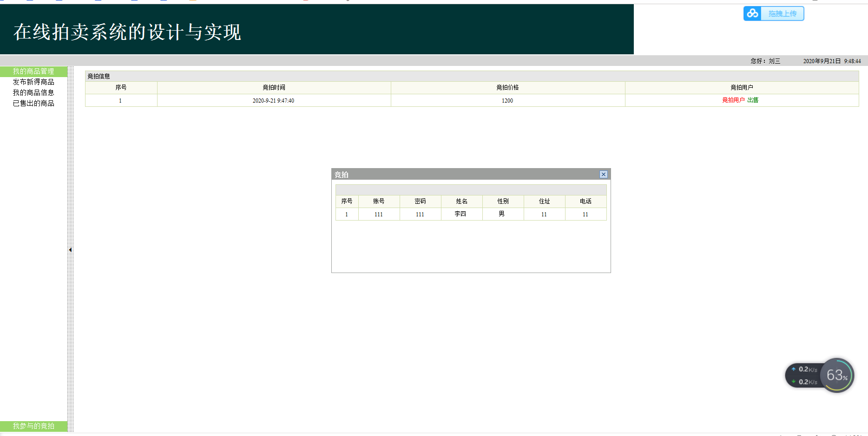Click the 竞拍时间 column header
868x436 pixels.
pos(274,88)
